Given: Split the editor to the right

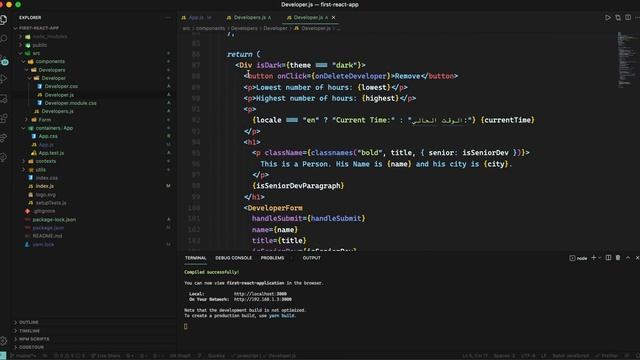Looking at the screenshot, I should point(628,18).
